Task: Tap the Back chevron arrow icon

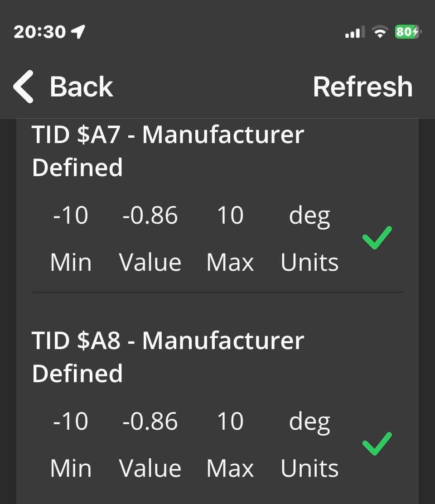Action: 24,86
